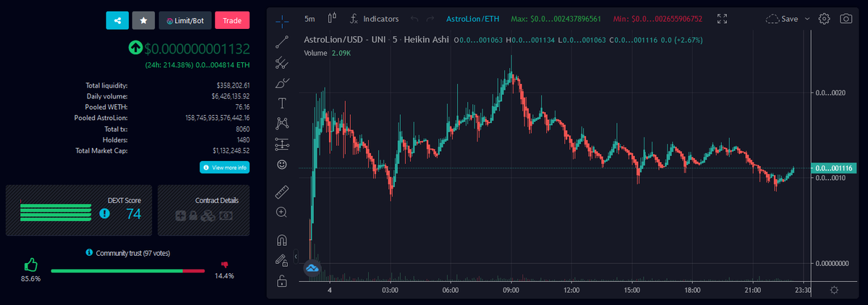
Task: Open the emoji icons tool
Action: (x=282, y=165)
